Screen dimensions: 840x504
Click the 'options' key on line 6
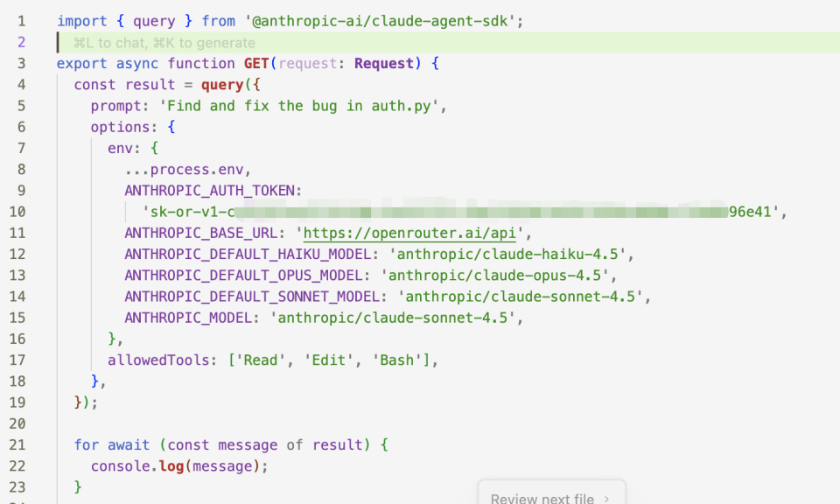click(x=120, y=127)
